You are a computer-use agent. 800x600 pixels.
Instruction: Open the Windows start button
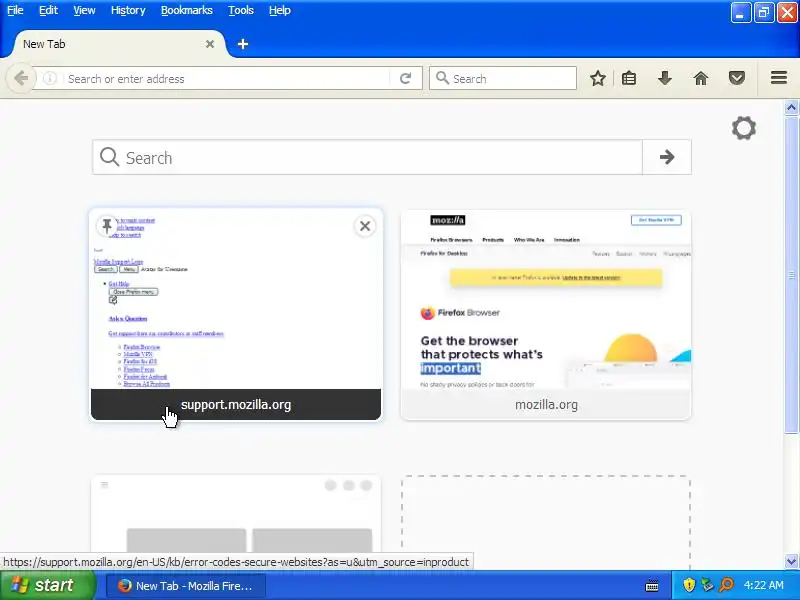48,585
